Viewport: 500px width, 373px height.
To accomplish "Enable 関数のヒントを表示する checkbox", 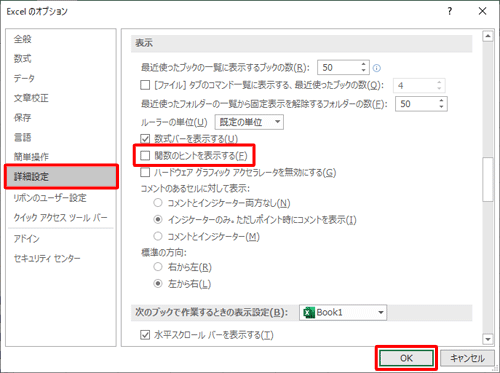I will [x=145, y=156].
